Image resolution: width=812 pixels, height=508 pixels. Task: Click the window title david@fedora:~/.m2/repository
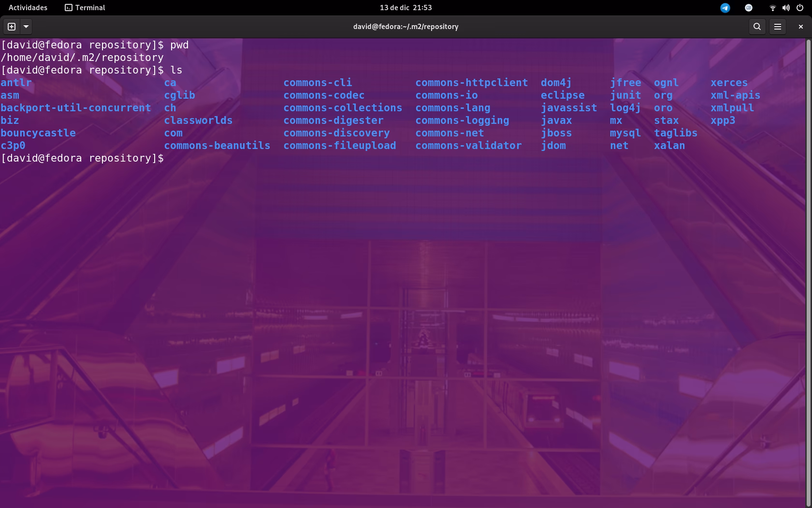point(406,27)
